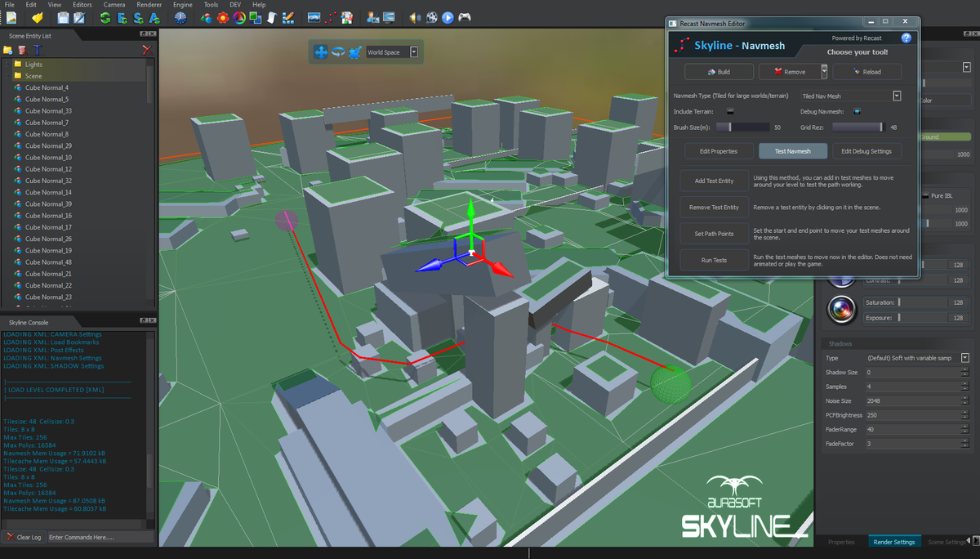Click the blue play button in the toolbar
Viewport: 980px width, 559px height.
pyautogui.click(x=448, y=17)
